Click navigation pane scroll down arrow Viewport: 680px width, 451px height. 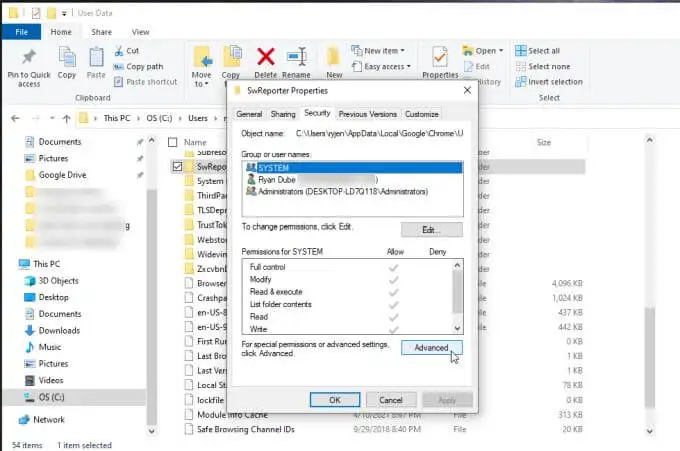tap(151, 431)
